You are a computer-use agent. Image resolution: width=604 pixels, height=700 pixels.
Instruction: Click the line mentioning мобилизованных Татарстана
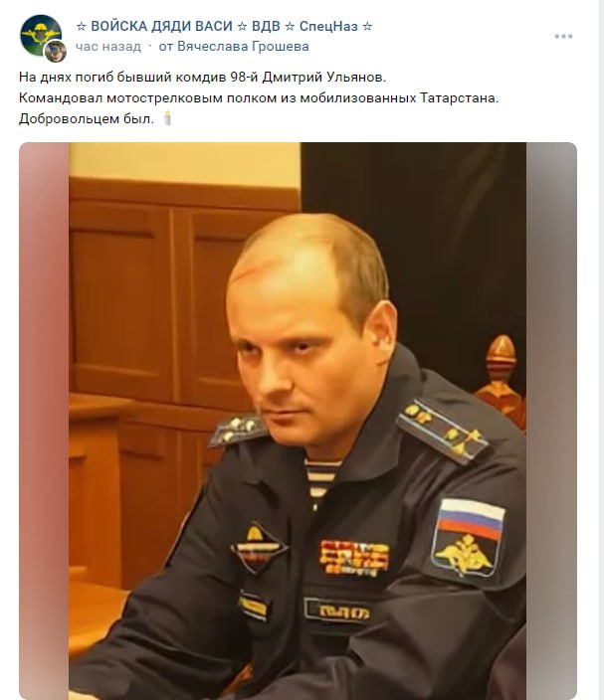259,97
